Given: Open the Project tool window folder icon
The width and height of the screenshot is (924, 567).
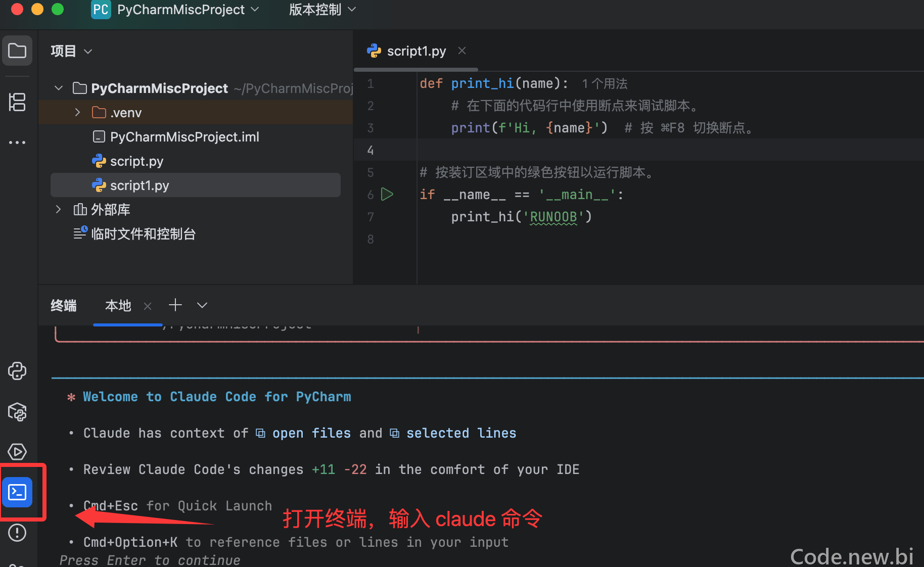Looking at the screenshot, I should (17, 51).
